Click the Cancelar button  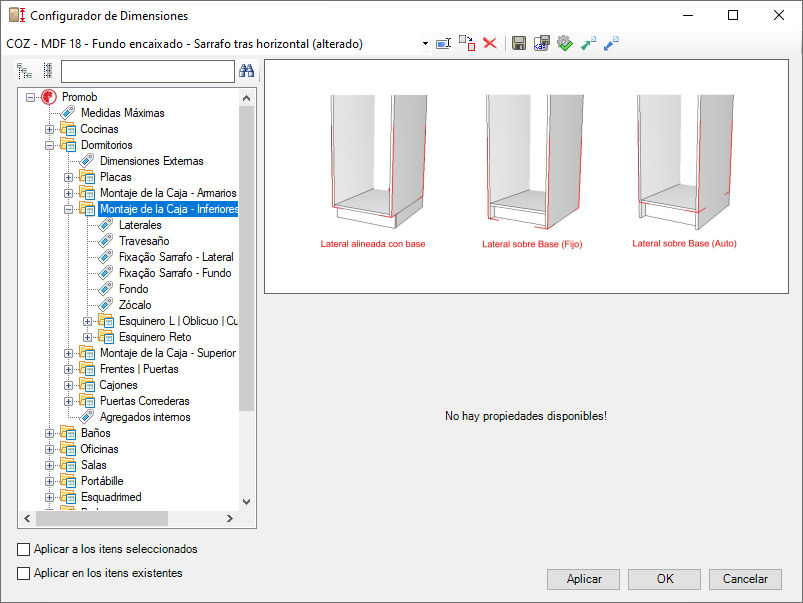click(745, 579)
